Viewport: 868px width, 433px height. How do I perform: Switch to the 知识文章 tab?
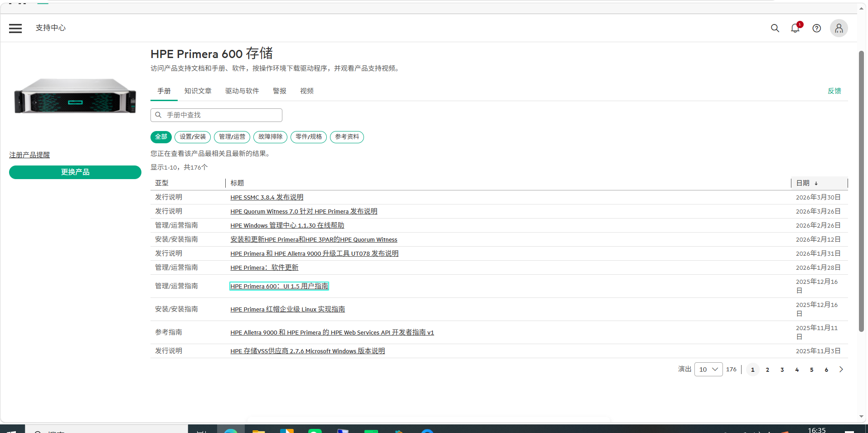click(198, 91)
